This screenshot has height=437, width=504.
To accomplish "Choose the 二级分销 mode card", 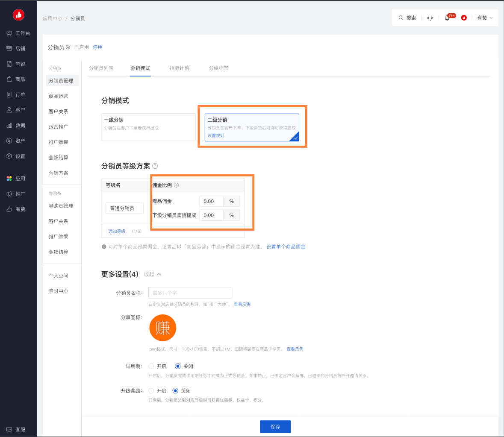I will [252, 127].
